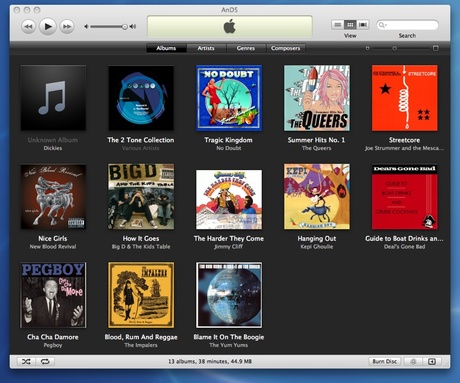The height and width of the screenshot is (383, 460).
Task: Select the Cha Cha Damore cover
Action: pos(53,295)
